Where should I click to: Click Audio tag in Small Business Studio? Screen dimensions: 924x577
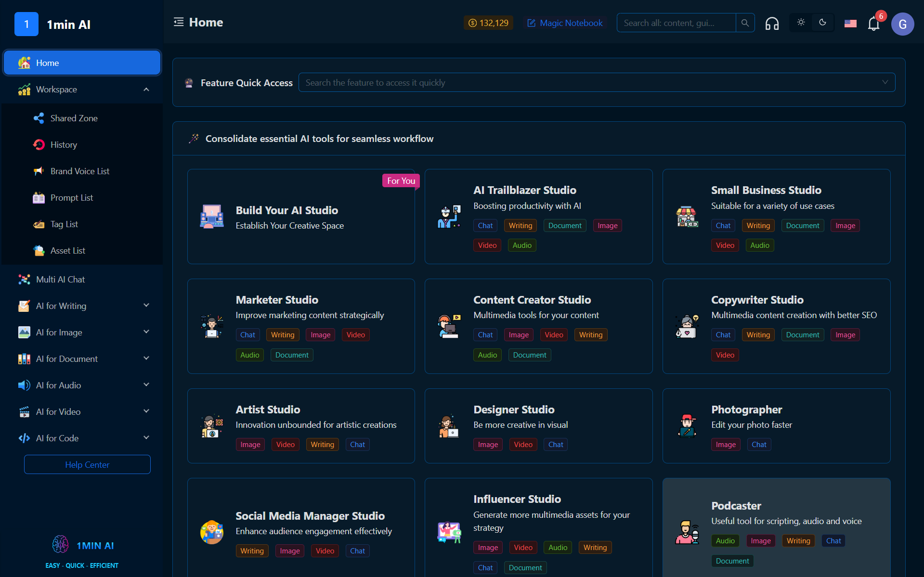[760, 245]
